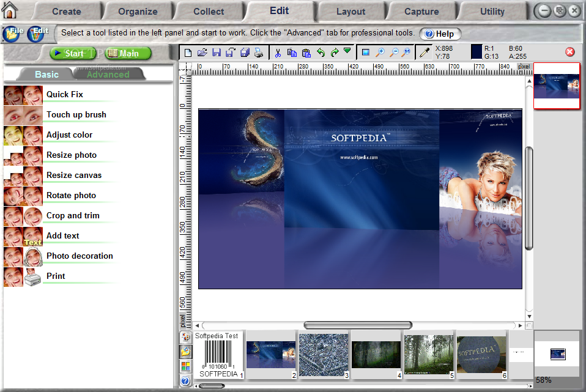Select the barcode thumbnail numbered 1
This screenshot has width=586, height=392.
(218, 355)
